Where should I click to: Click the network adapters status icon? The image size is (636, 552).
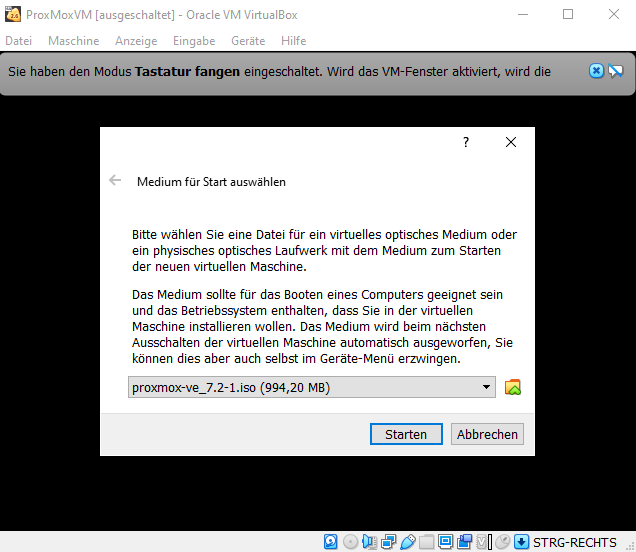[x=388, y=542]
